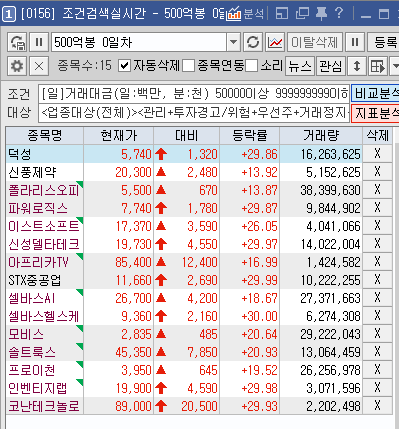Click the 뉴스 button

pos(300,66)
